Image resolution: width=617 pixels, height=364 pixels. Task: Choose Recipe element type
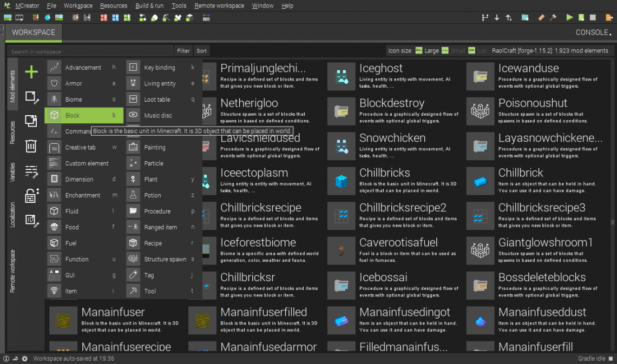point(163,243)
